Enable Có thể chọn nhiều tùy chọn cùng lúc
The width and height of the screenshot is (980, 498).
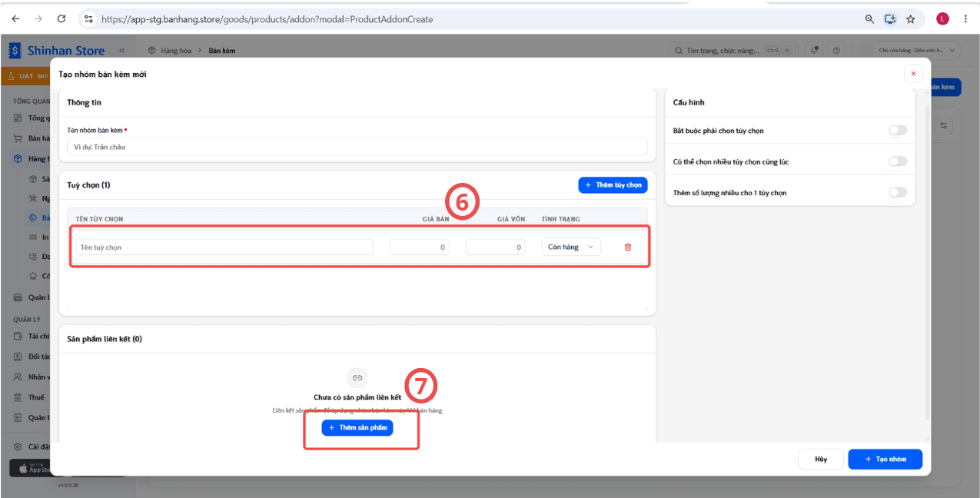click(x=898, y=161)
